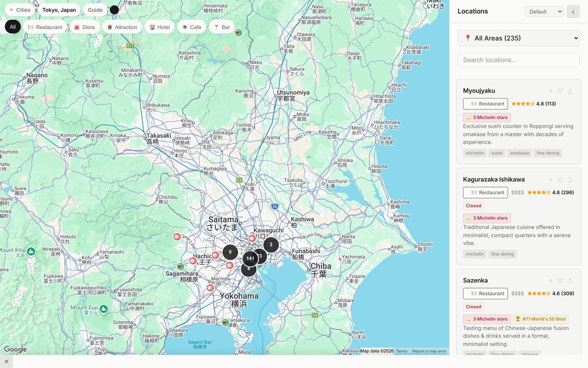Image resolution: width=588 pixels, height=368 pixels.
Task: Toggle the heart on Sazenka card
Action: [x=560, y=281]
